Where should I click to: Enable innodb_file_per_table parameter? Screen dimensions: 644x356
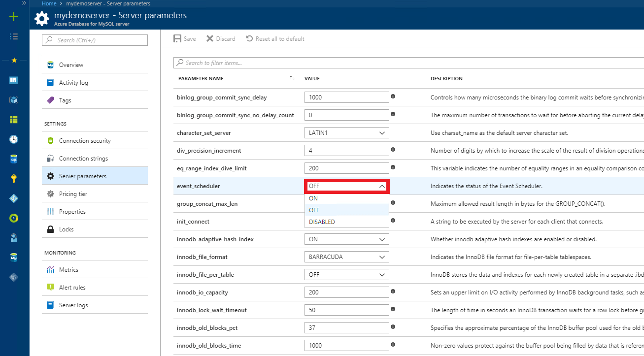346,274
